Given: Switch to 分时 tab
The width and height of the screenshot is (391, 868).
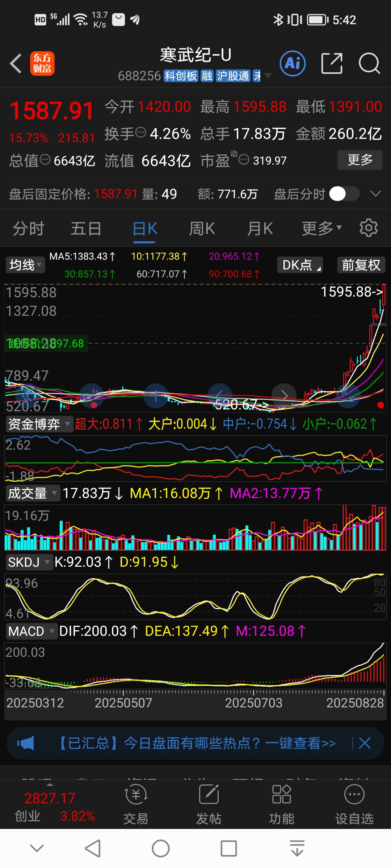Looking at the screenshot, I should pos(28,228).
